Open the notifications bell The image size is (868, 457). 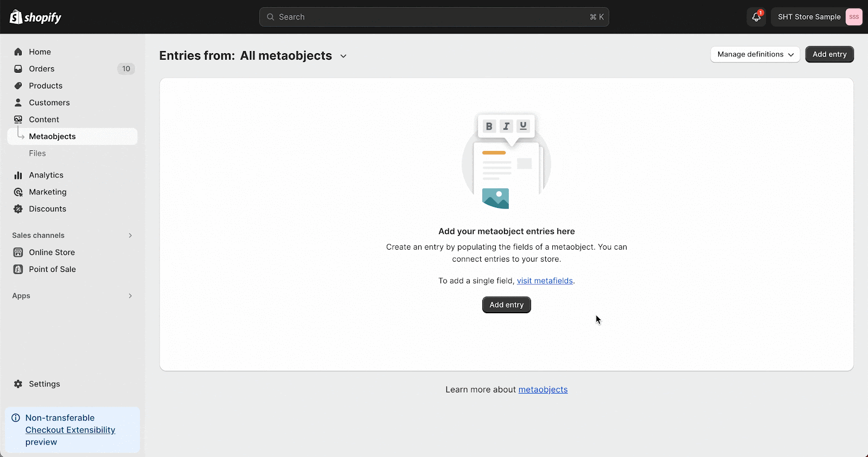pyautogui.click(x=756, y=17)
